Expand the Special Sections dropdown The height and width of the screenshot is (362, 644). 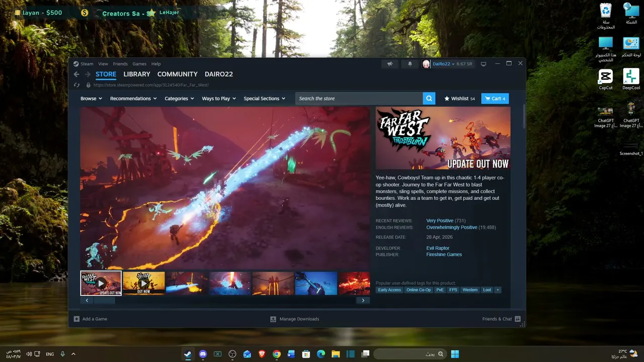pos(264,99)
